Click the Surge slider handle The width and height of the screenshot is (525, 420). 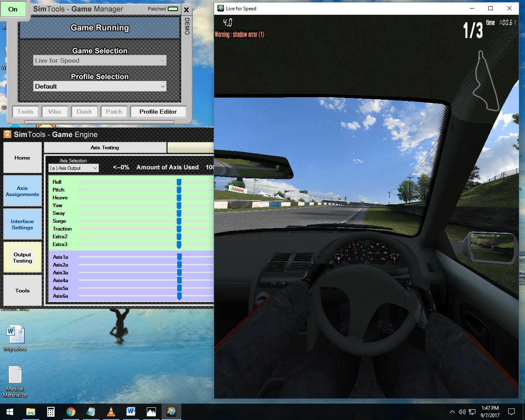click(179, 221)
